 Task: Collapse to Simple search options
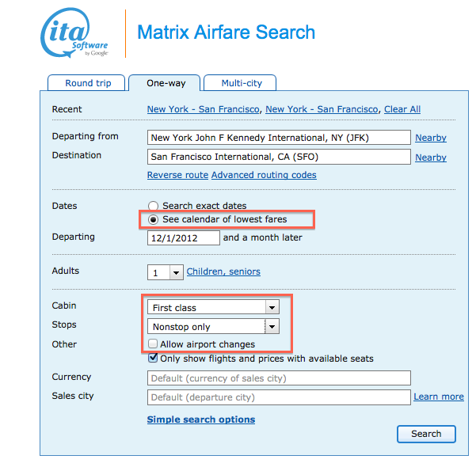(201, 420)
